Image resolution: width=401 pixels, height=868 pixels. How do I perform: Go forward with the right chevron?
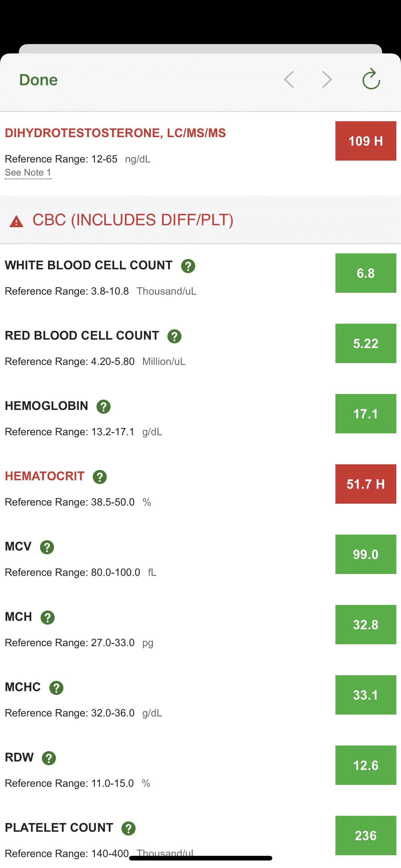327,80
